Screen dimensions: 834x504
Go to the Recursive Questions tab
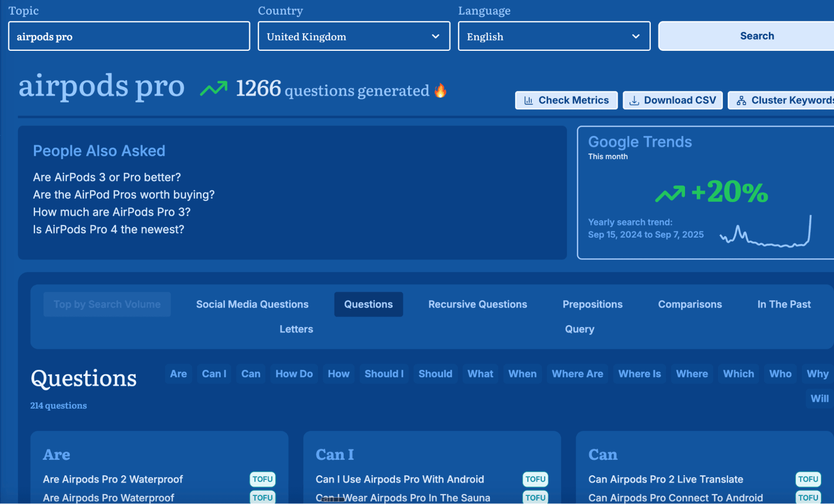(477, 304)
